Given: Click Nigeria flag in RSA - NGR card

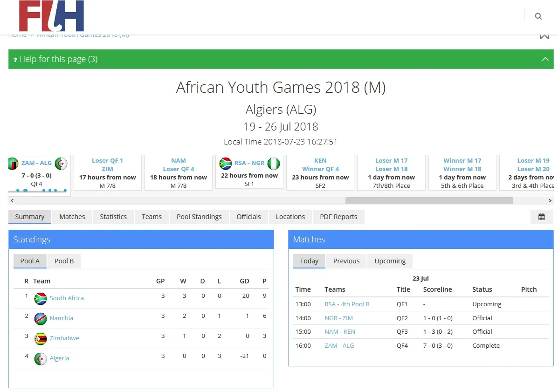Looking at the screenshot, I should point(274,163).
